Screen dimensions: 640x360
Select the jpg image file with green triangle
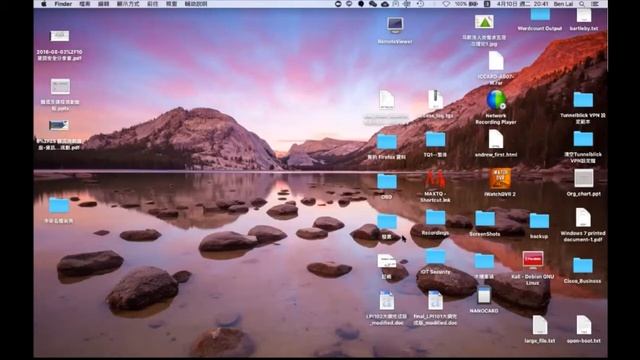coord(484,22)
